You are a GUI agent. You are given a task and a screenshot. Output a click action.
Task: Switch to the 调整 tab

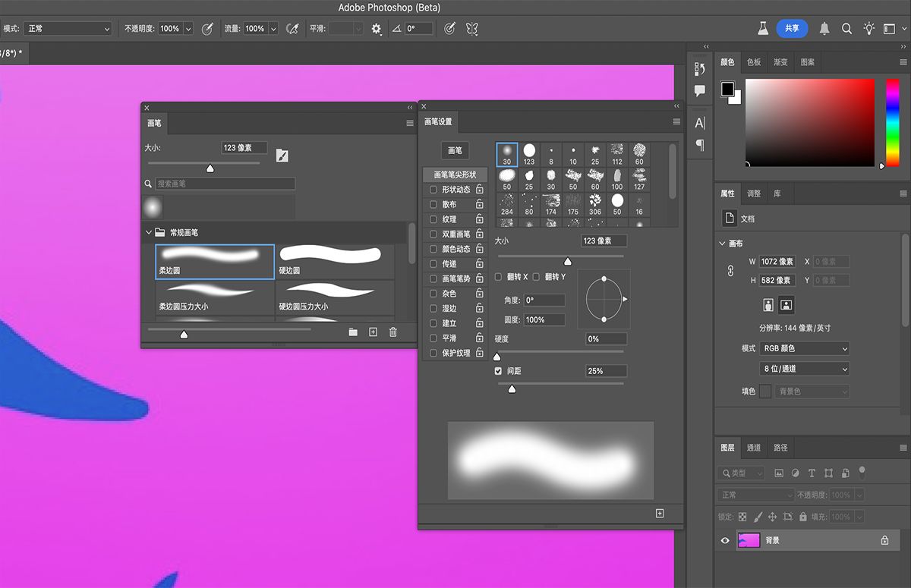[x=754, y=193]
